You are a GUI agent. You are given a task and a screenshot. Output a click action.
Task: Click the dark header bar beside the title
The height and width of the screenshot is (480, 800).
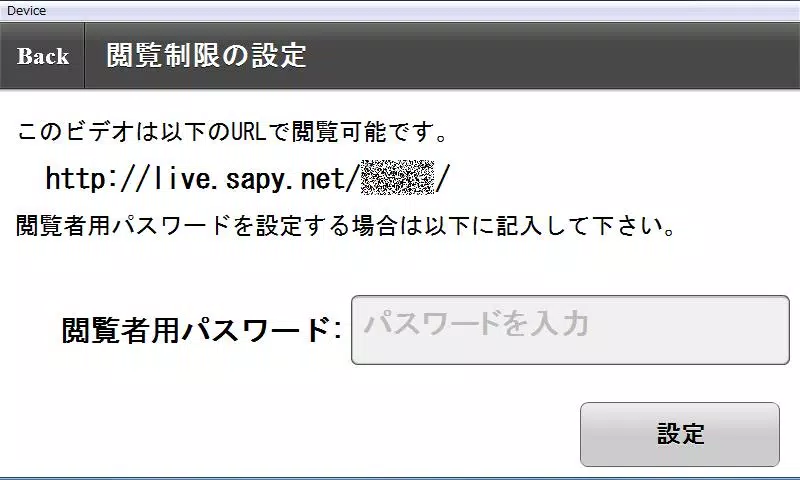click(x=551, y=56)
